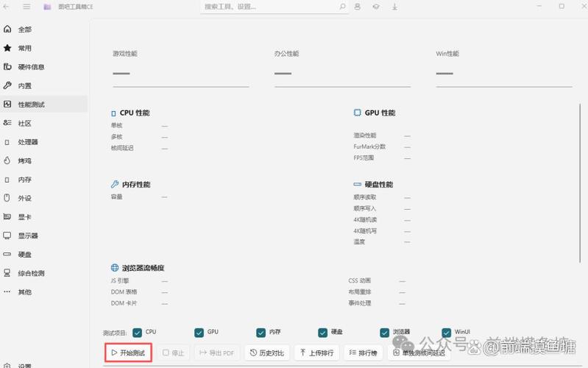Click the app icon beside the title
The width and height of the screenshot is (588, 368).
[x=47, y=7]
